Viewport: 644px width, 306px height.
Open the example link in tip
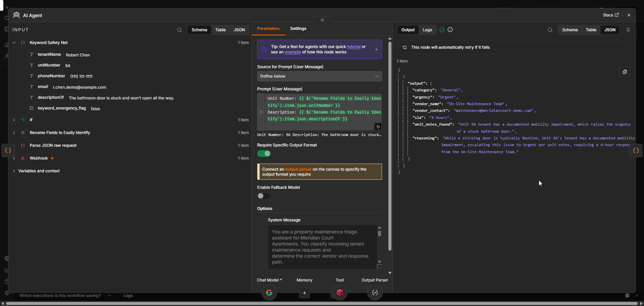click(293, 52)
